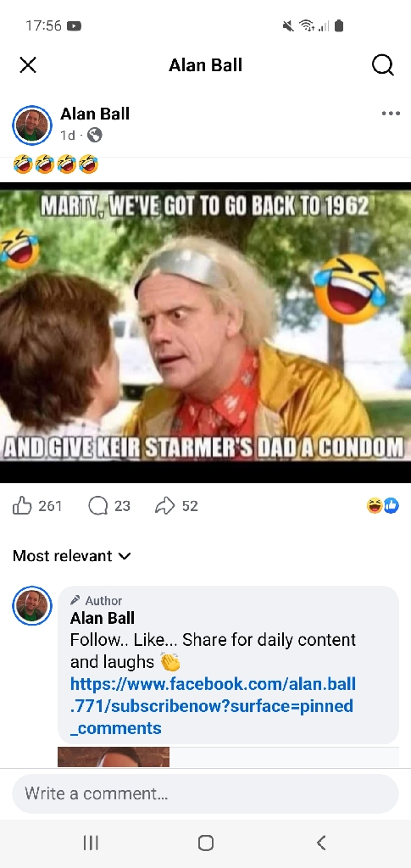Expand the Most relevant comment sorting dropdown
This screenshot has height=868, width=411.
coord(72,556)
